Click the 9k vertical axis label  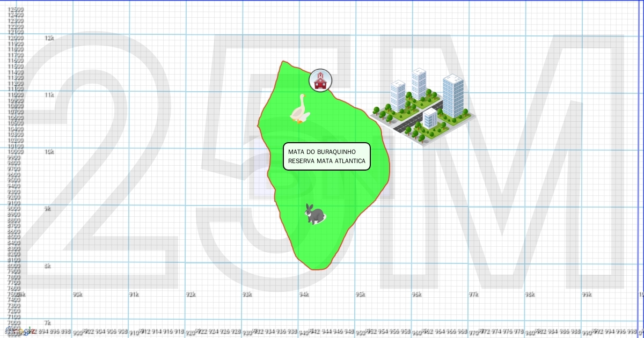click(48, 209)
